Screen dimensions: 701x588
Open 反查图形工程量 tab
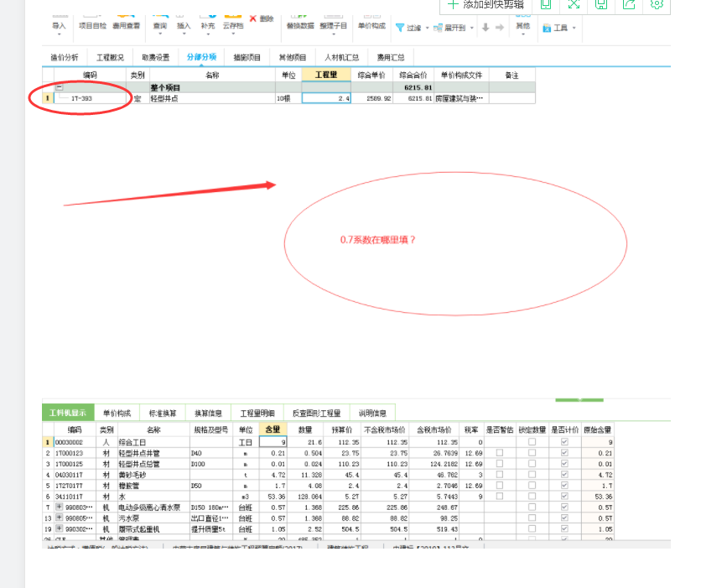click(316, 414)
